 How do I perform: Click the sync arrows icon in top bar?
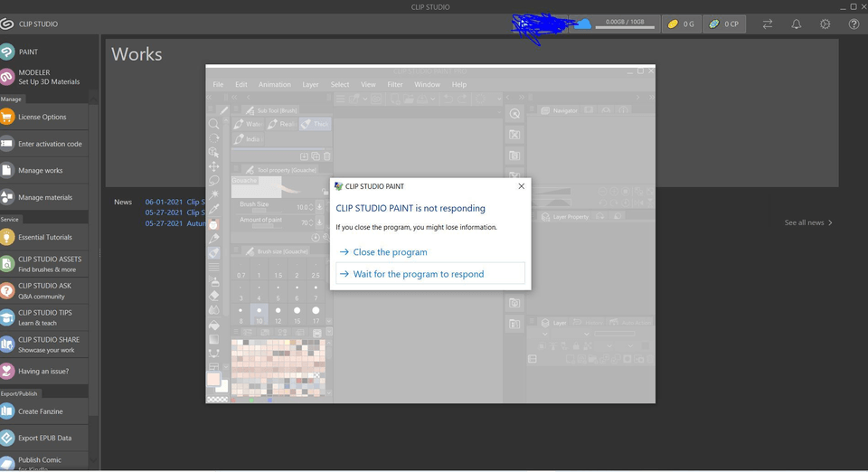tap(768, 24)
